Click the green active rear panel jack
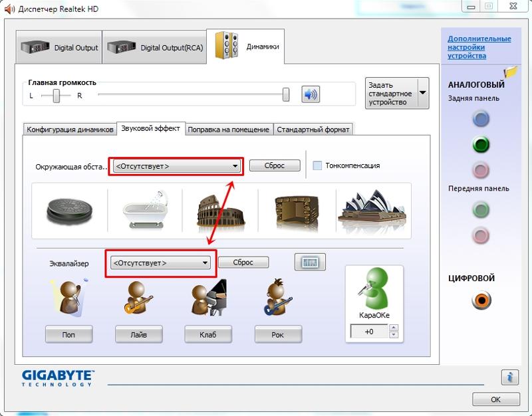 [481, 144]
